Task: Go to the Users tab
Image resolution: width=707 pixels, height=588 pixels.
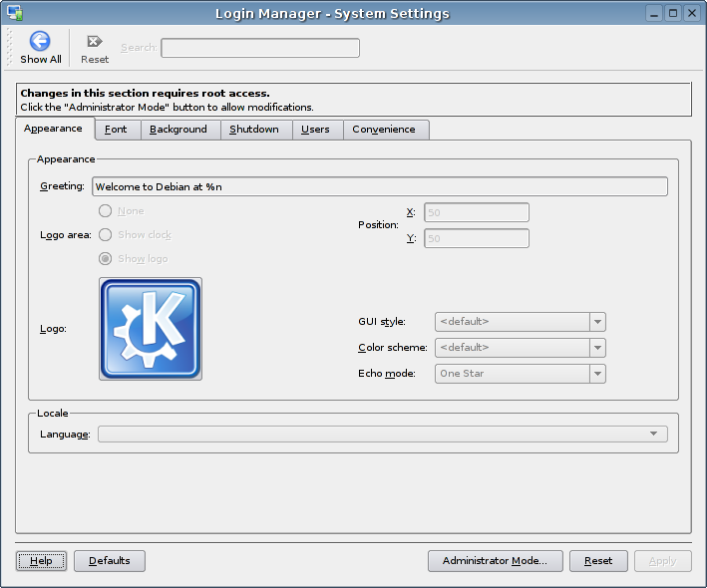Action: click(x=316, y=130)
